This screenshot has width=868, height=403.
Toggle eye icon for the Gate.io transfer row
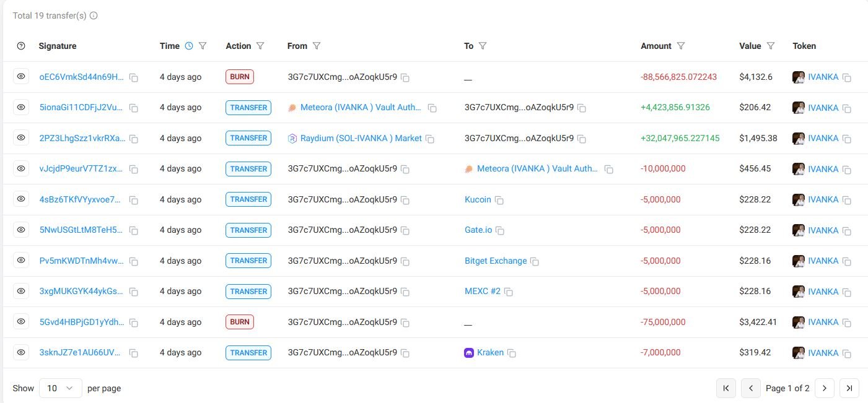21,230
